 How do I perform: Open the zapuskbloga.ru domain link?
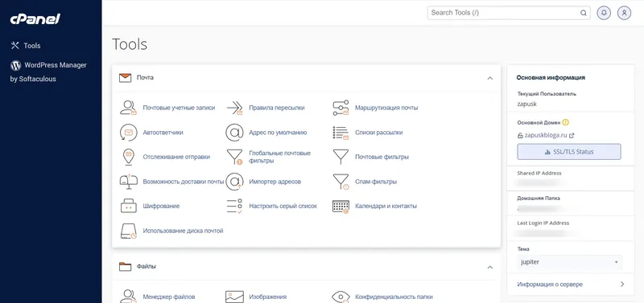point(545,135)
